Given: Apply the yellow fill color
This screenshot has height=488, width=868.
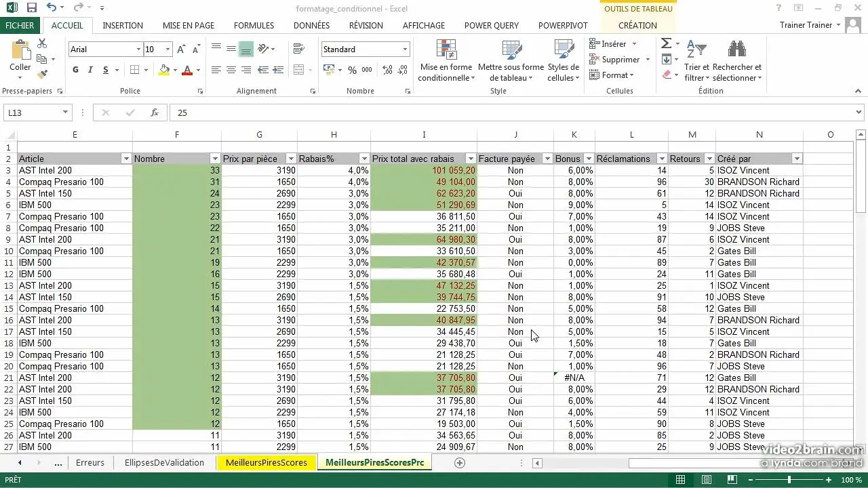Looking at the screenshot, I should pyautogui.click(x=163, y=70).
